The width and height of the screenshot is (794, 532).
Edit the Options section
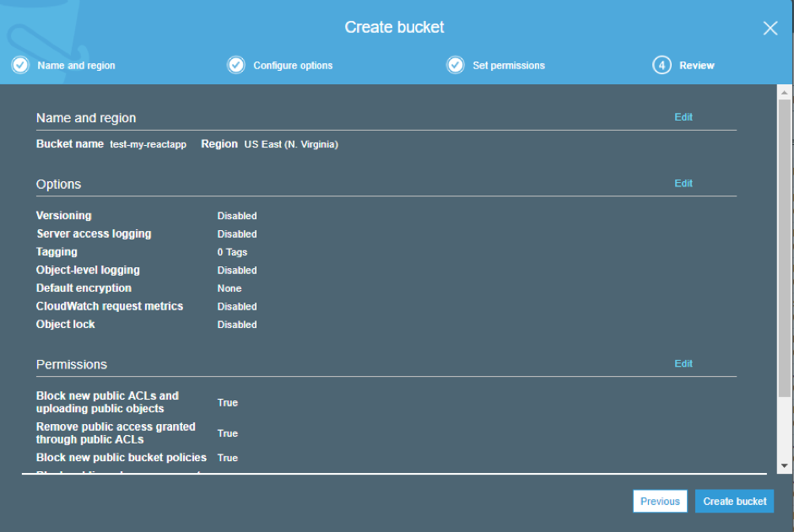tap(683, 183)
